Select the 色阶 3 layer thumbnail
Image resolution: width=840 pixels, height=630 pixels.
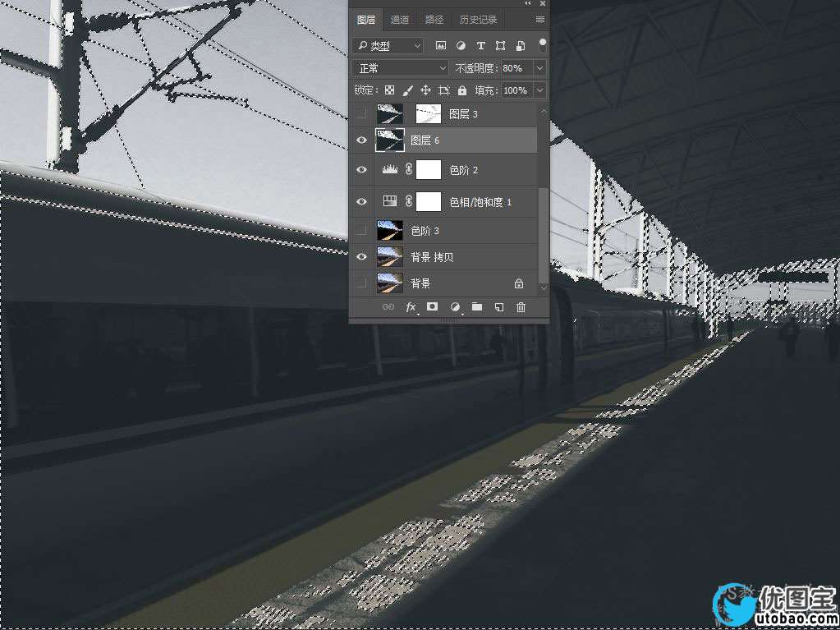(x=390, y=230)
